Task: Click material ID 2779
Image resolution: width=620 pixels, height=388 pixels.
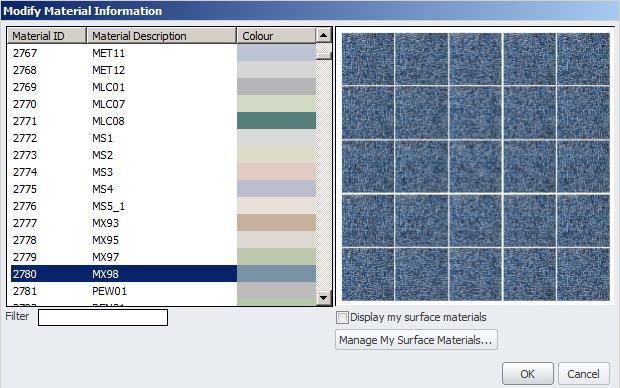Action: click(25, 257)
